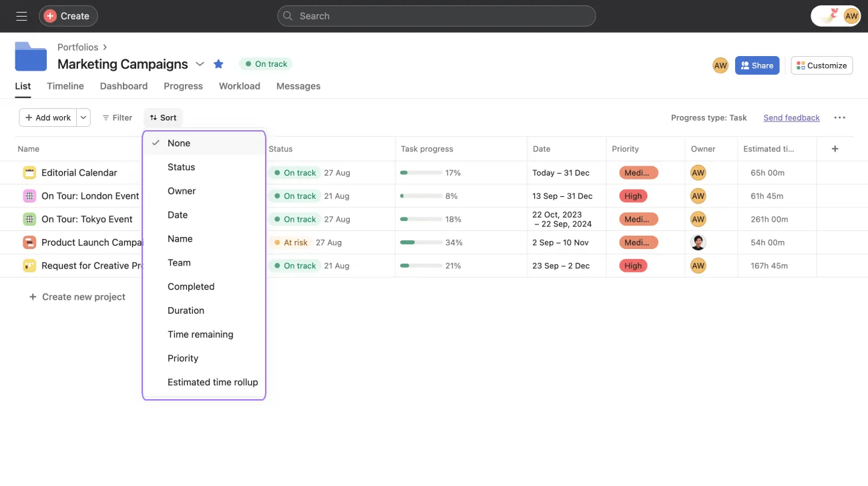Click the blue Share button
The image size is (868, 486).
pos(756,65)
